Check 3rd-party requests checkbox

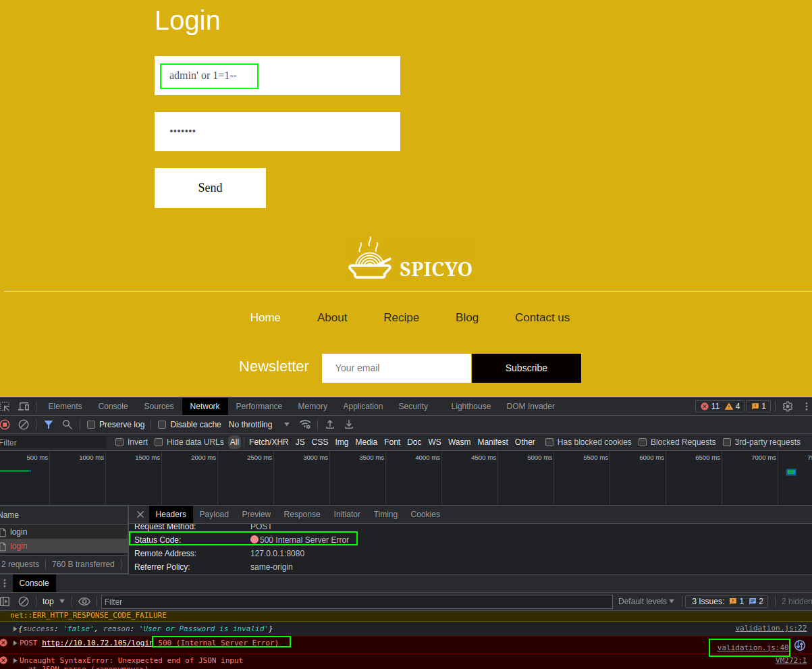tap(727, 442)
